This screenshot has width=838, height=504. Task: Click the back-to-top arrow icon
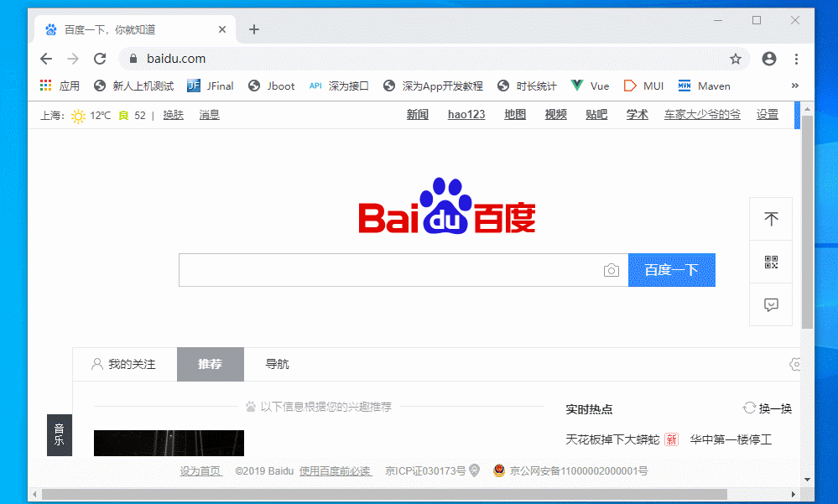click(x=771, y=219)
